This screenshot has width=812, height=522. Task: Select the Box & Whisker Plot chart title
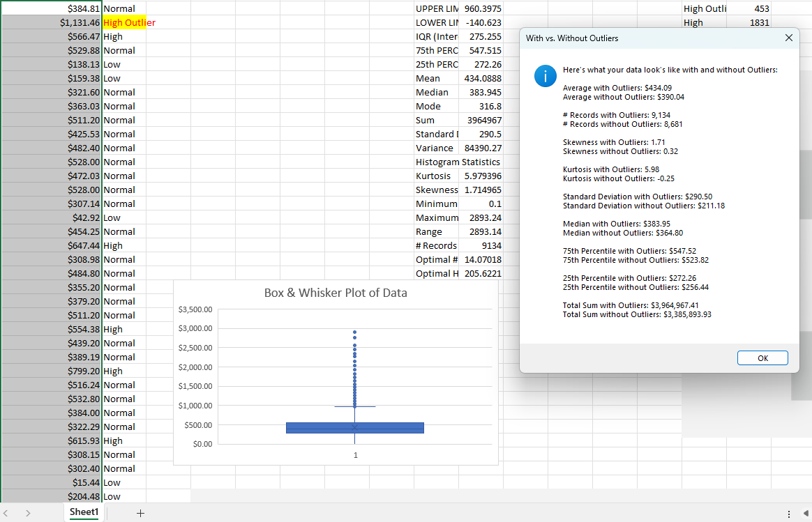point(335,293)
